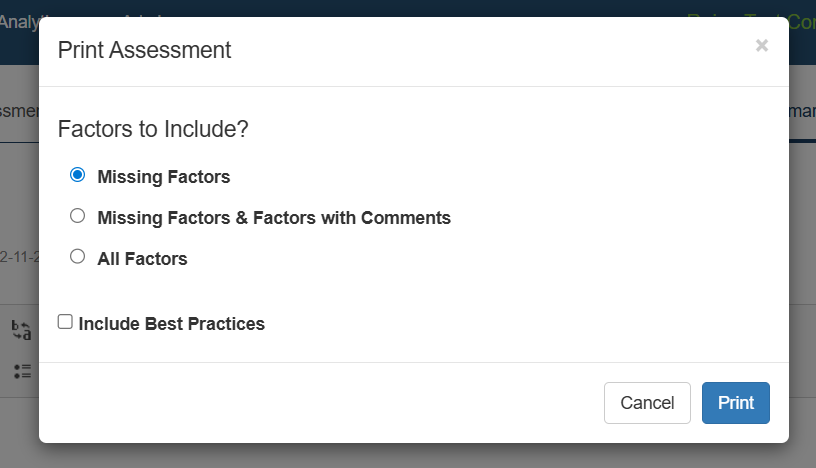Select the Missing Factors radio button
The image size is (816, 468).
point(77,175)
